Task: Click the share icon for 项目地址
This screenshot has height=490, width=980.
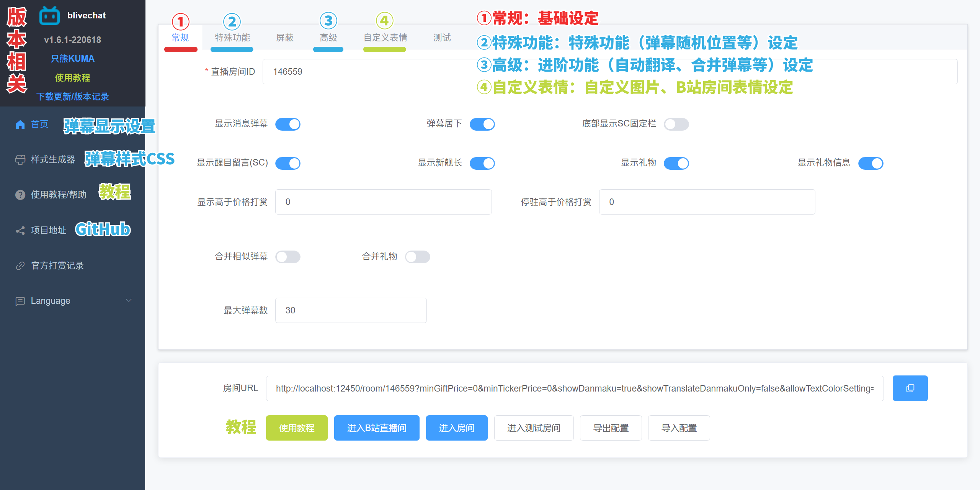Action: pyautogui.click(x=20, y=231)
